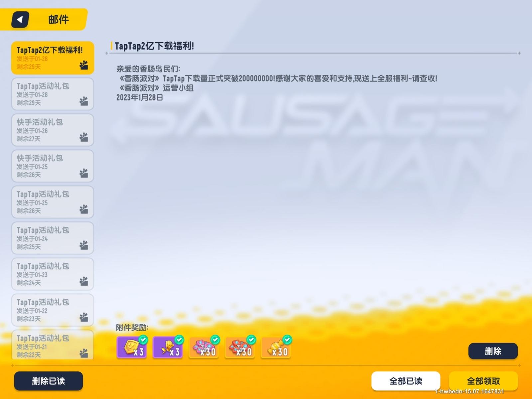
Task: Inspect the red gem pile x30 reward
Action: pyautogui.click(x=240, y=347)
